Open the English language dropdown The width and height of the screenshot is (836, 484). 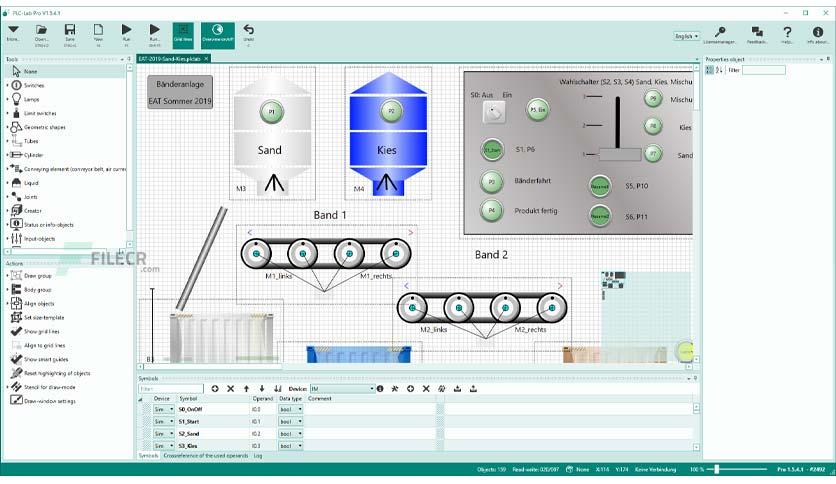(686, 36)
